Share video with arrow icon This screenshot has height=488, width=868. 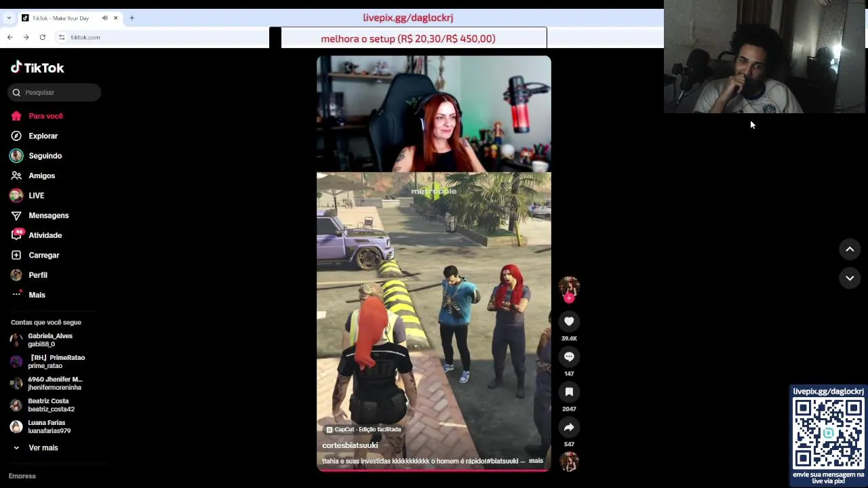(569, 427)
